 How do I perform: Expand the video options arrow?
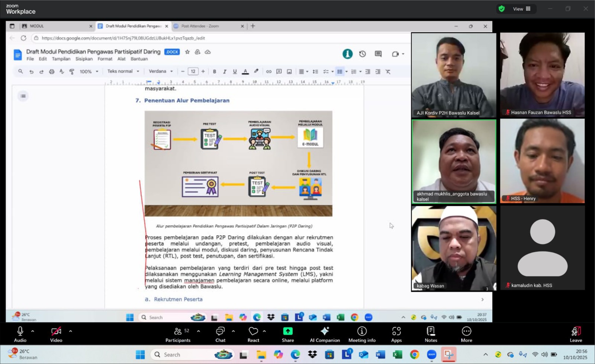[70, 331]
